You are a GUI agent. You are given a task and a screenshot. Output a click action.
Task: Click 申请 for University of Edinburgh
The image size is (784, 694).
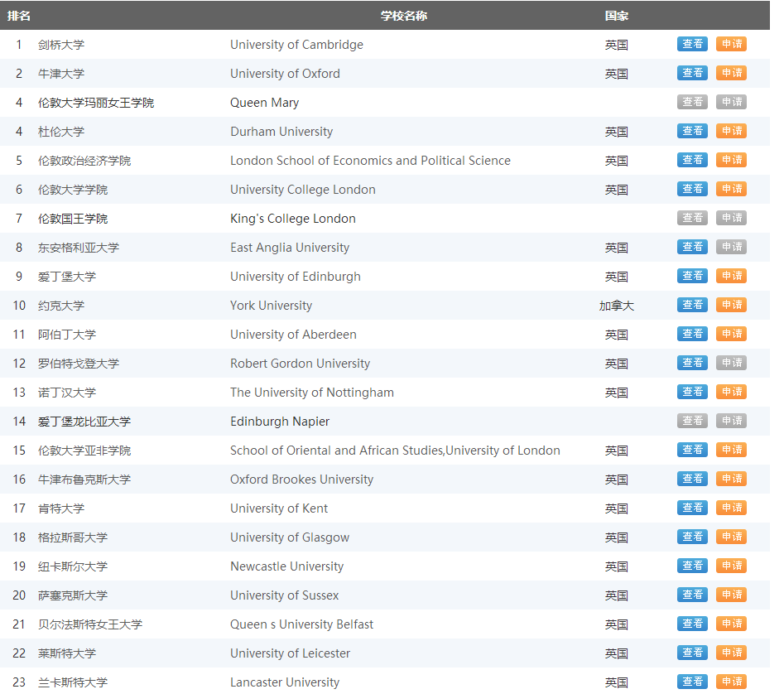click(x=731, y=276)
